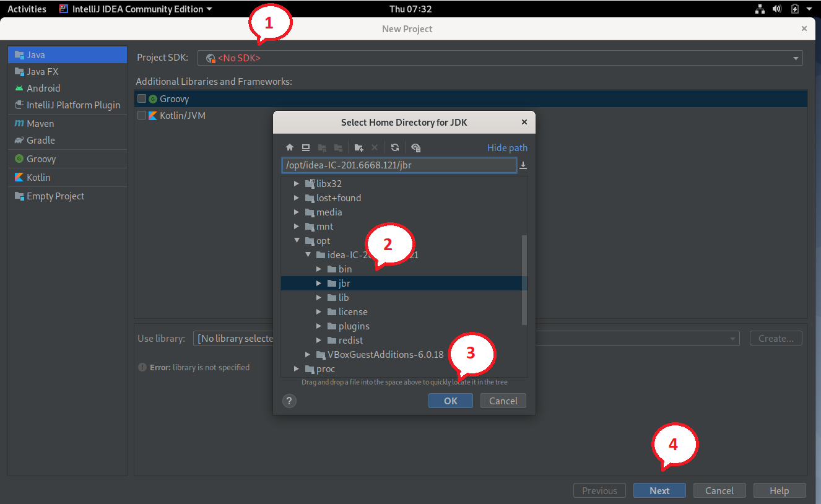
Task: Click the Delete (X) toolbar icon
Action: coord(374,147)
